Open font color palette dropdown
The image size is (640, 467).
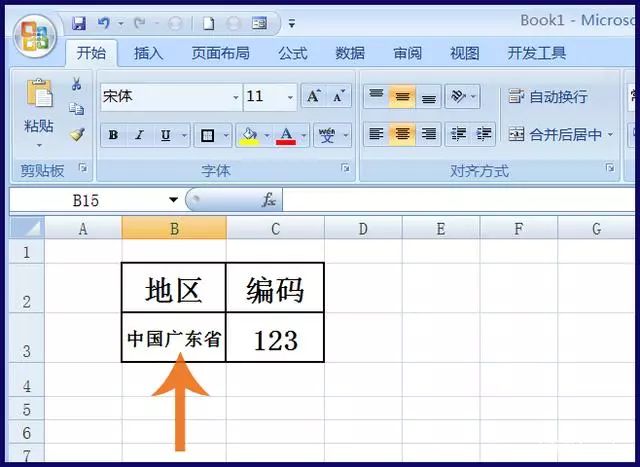[304, 136]
